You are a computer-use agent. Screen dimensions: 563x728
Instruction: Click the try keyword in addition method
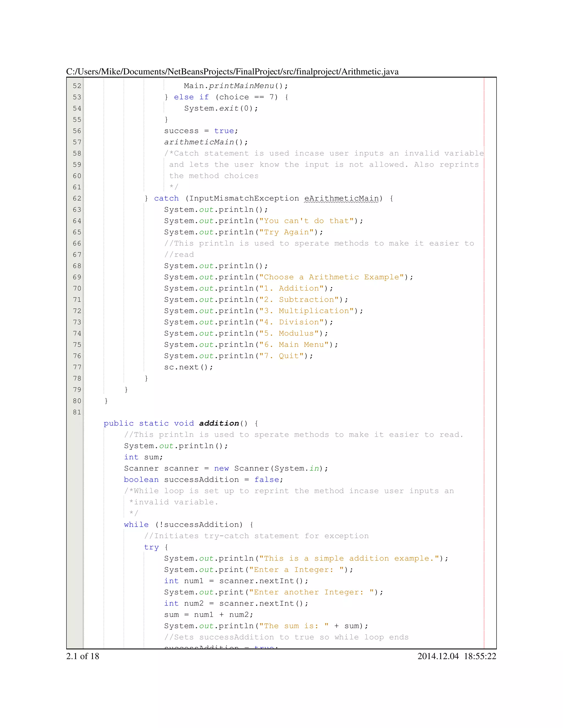151,547
